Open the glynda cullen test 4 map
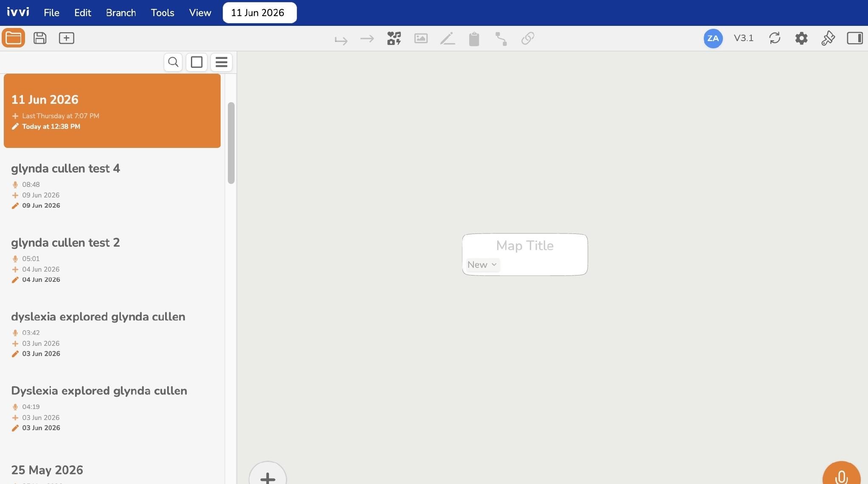Image resolution: width=868 pixels, height=484 pixels. pos(65,169)
